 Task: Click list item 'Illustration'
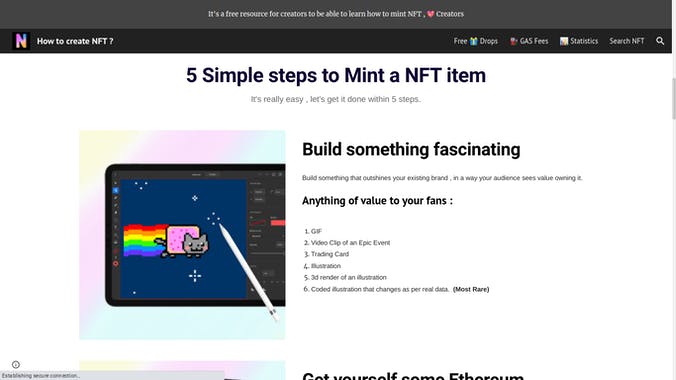(326, 266)
